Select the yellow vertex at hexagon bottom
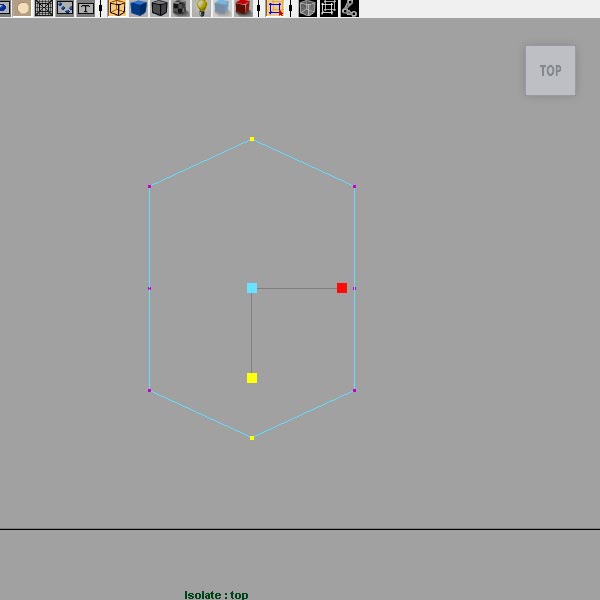Image resolution: width=600 pixels, height=600 pixels. [252, 438]
